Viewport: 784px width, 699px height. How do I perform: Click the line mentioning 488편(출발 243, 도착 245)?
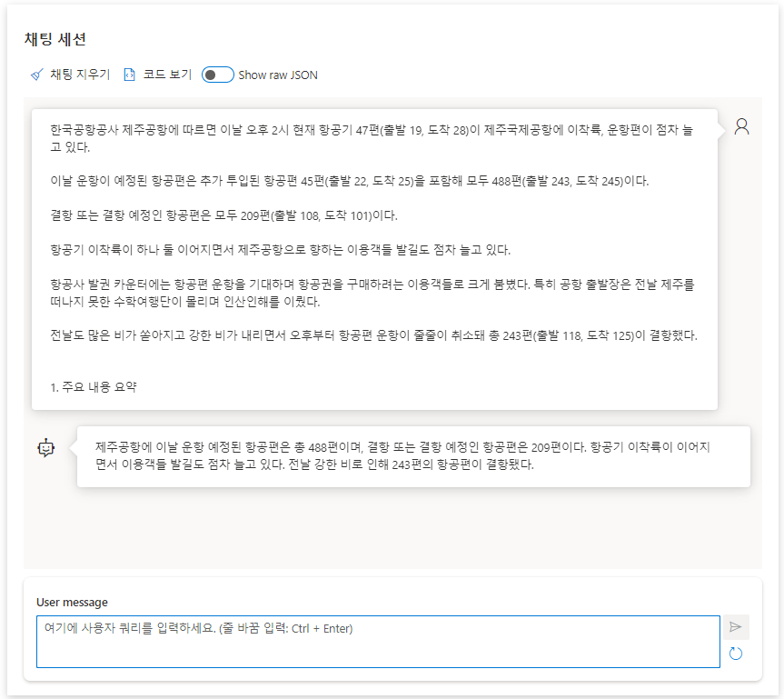point(350,181)
